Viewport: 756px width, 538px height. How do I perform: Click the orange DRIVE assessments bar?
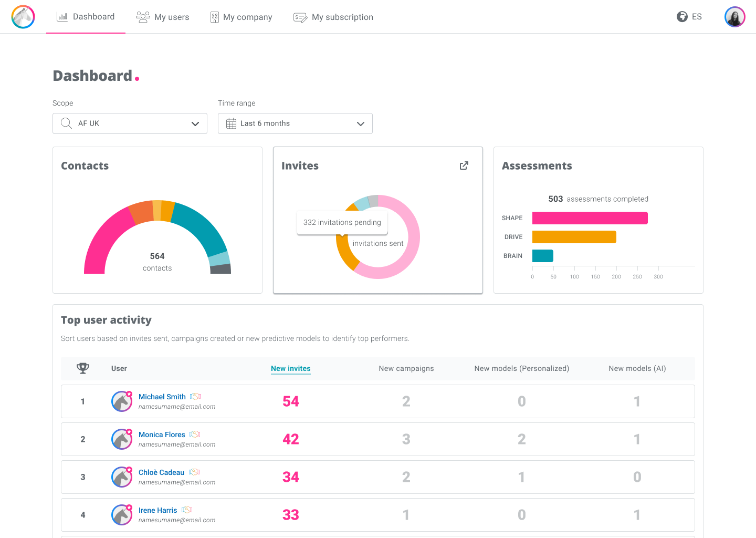pyautogui.click(x=574, y=237)
